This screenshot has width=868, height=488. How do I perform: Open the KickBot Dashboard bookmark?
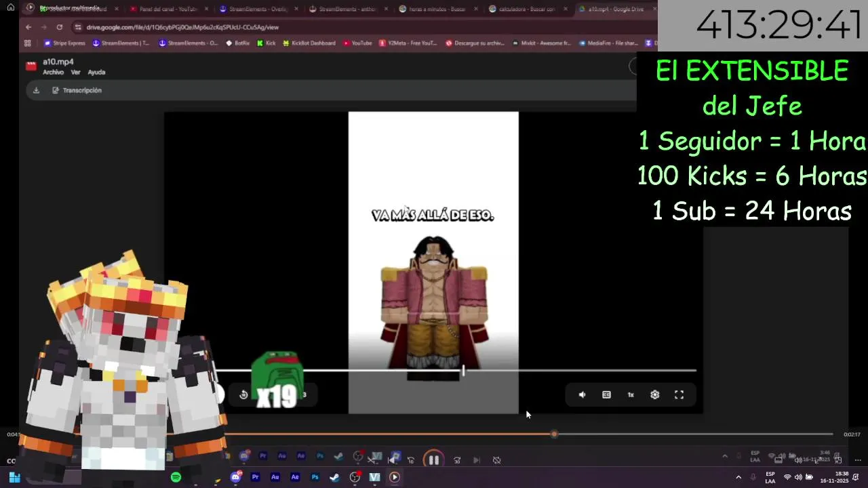(x=309, y=43)
